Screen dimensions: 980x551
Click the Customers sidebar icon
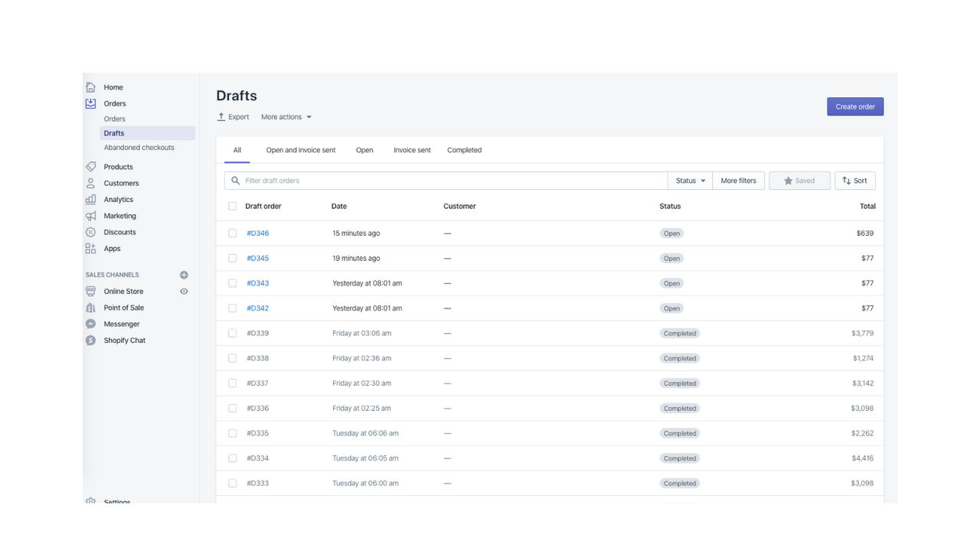(92, 183)
